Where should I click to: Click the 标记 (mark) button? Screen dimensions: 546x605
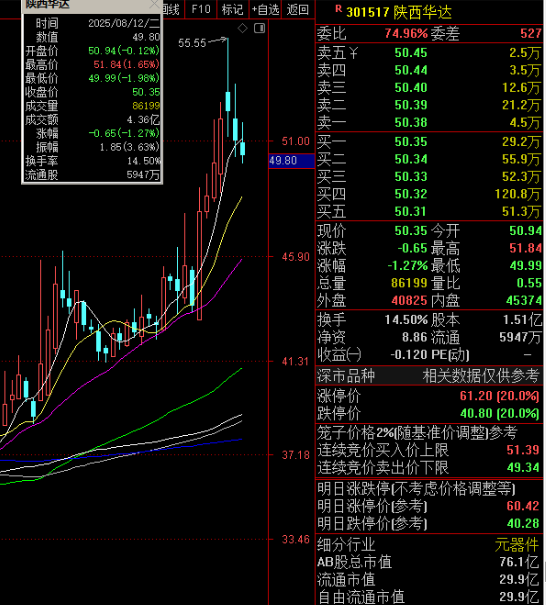point(232,9)
